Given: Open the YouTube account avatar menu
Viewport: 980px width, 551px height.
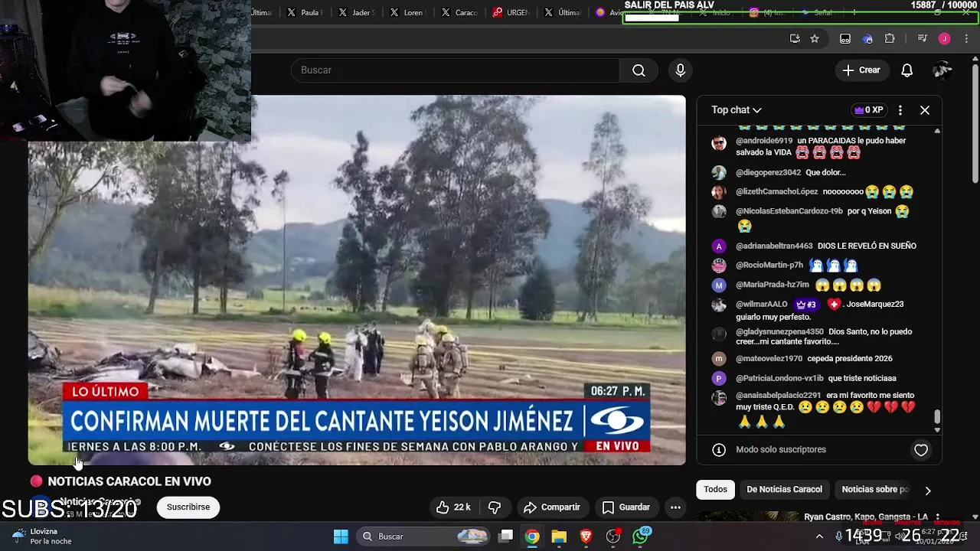Looking at the screenshot, I should click(x=942, y=70).
